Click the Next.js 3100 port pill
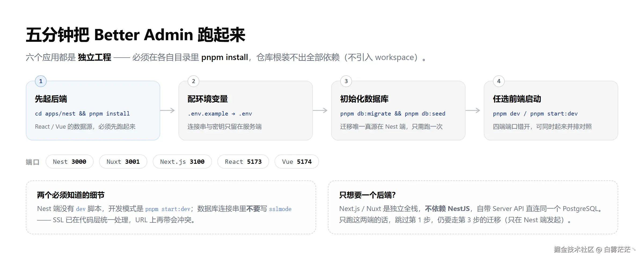 point(182,162)
